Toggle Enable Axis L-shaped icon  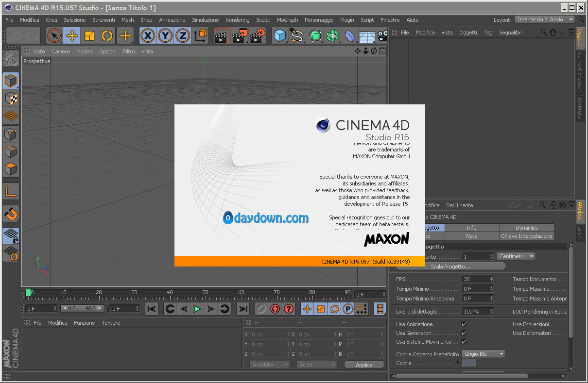[11, 191]
